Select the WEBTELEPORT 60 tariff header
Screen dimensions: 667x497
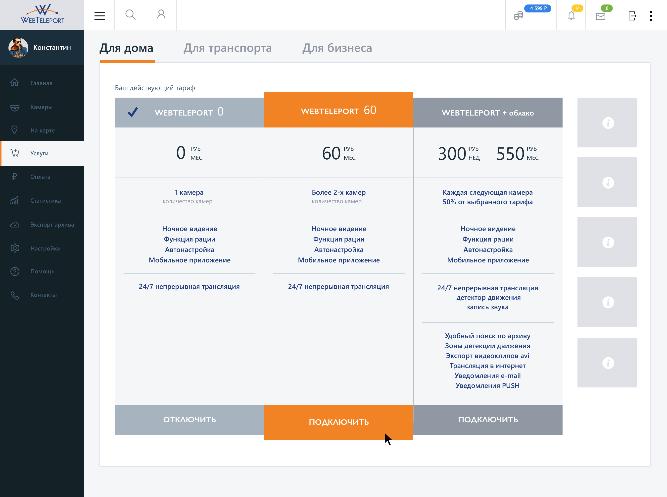click(x=339, y=110)
